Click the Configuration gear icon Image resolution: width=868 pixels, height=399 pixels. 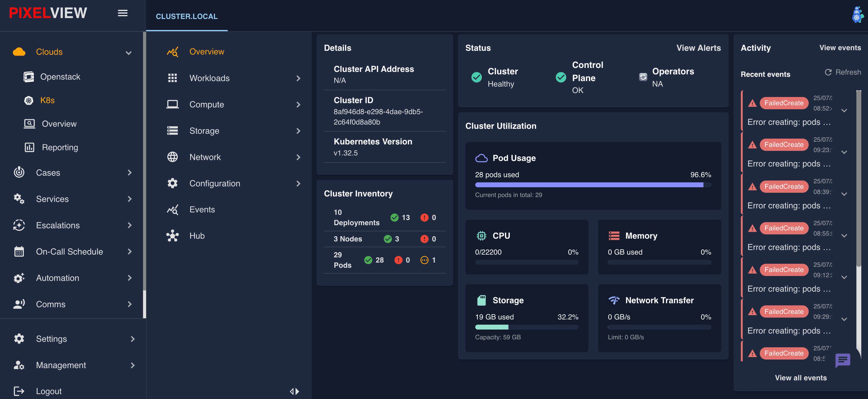(172, 184)
